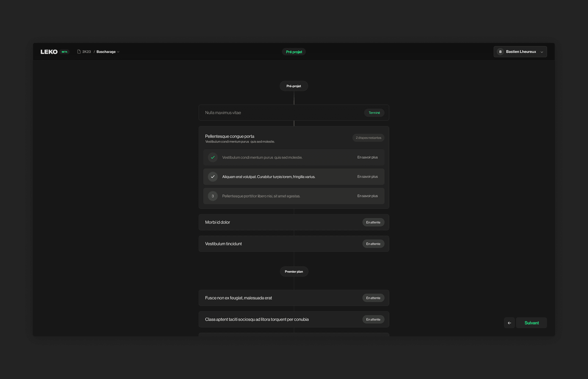This screenshot has height=379, width=588.
Task: Open the Fusce non ex feugiat row
Action: (x=293, y=298)
